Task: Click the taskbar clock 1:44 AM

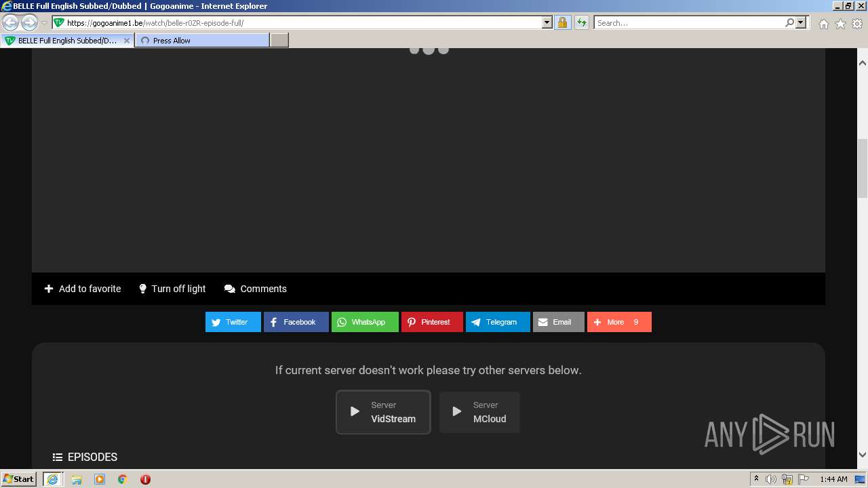Action: point(833,479)
